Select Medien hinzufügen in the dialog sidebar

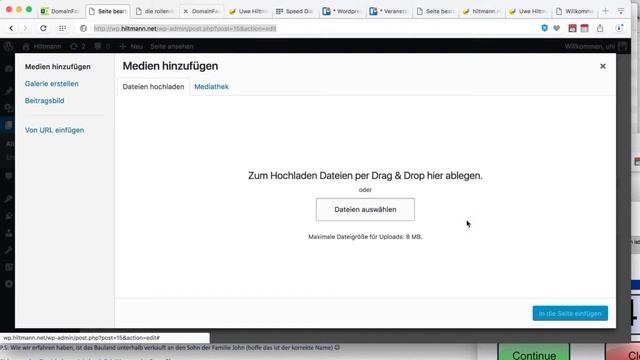(58, 67)
